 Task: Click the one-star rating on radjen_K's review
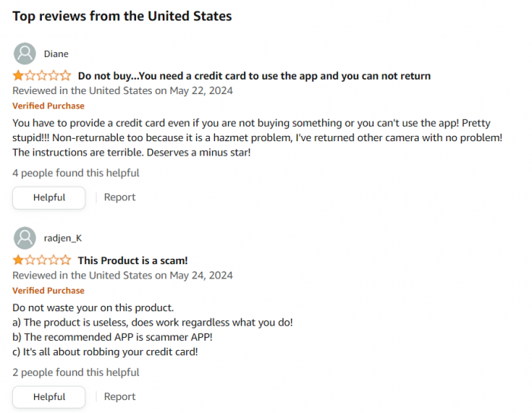42,260
